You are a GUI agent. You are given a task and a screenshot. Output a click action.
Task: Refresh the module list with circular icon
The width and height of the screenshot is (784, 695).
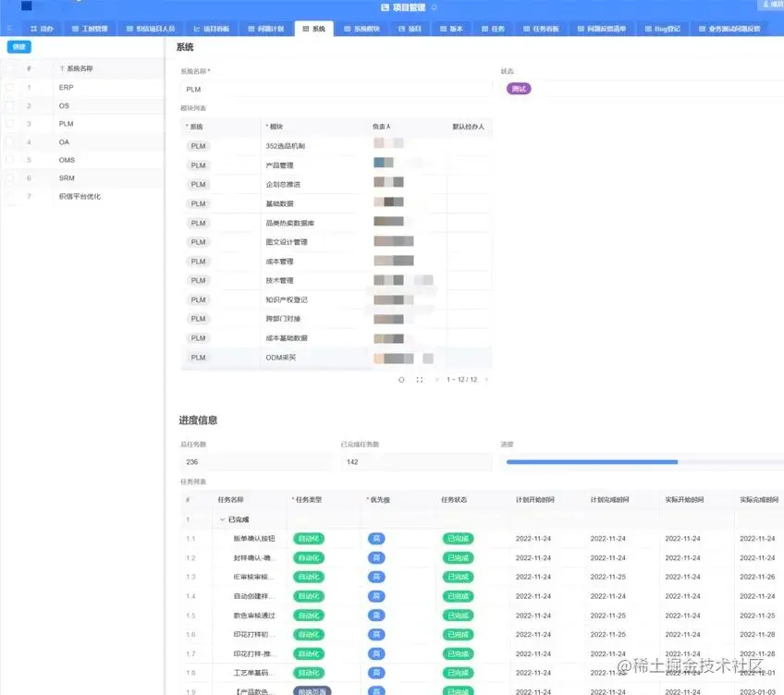401,380
